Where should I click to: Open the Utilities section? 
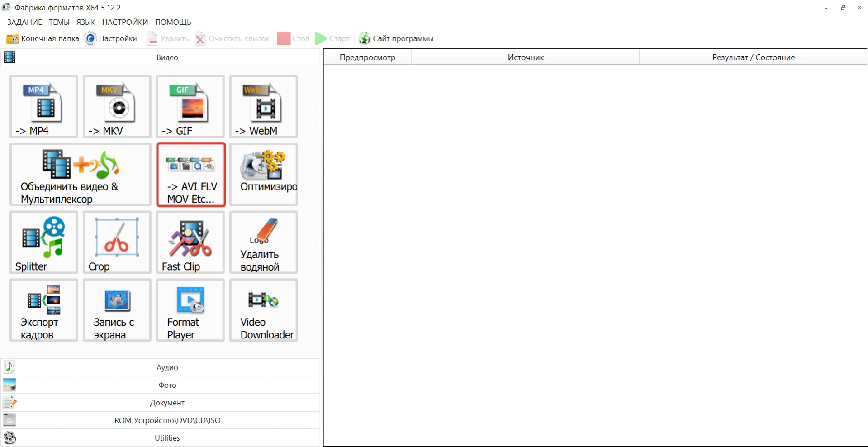coord(167,438)
